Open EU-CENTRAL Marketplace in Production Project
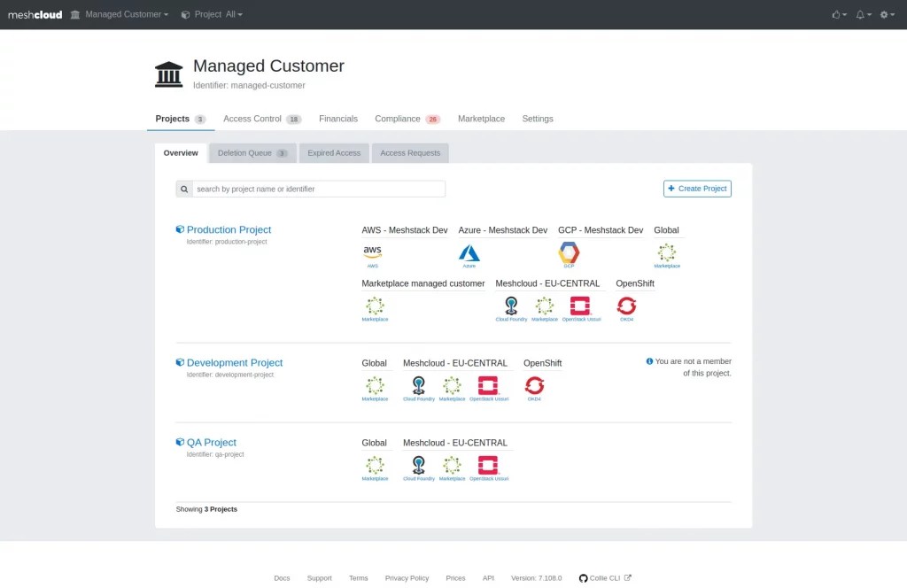Screen dimensions: 907x588 pyautogui.click(x=545, y=309)
